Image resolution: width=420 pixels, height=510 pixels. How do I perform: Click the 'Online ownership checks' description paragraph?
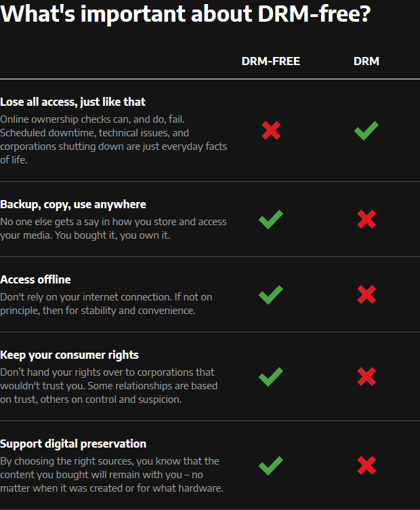click(x=114, y=140)
